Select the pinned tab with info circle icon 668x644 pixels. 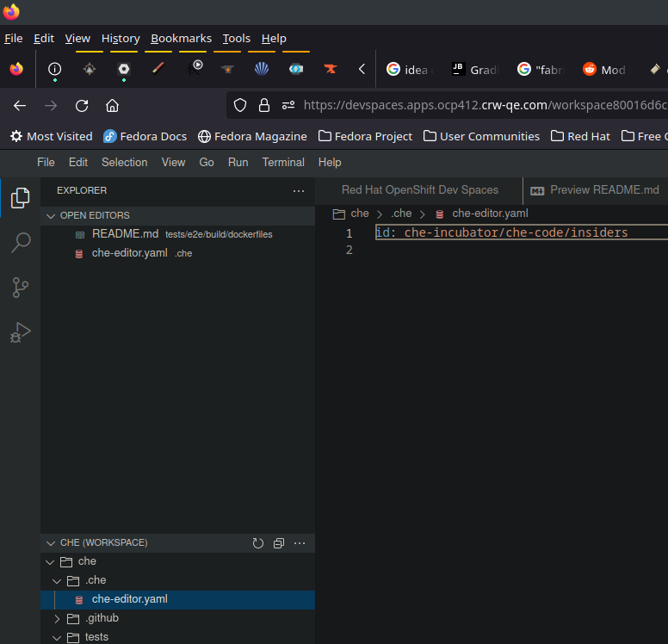click(54, 69)
